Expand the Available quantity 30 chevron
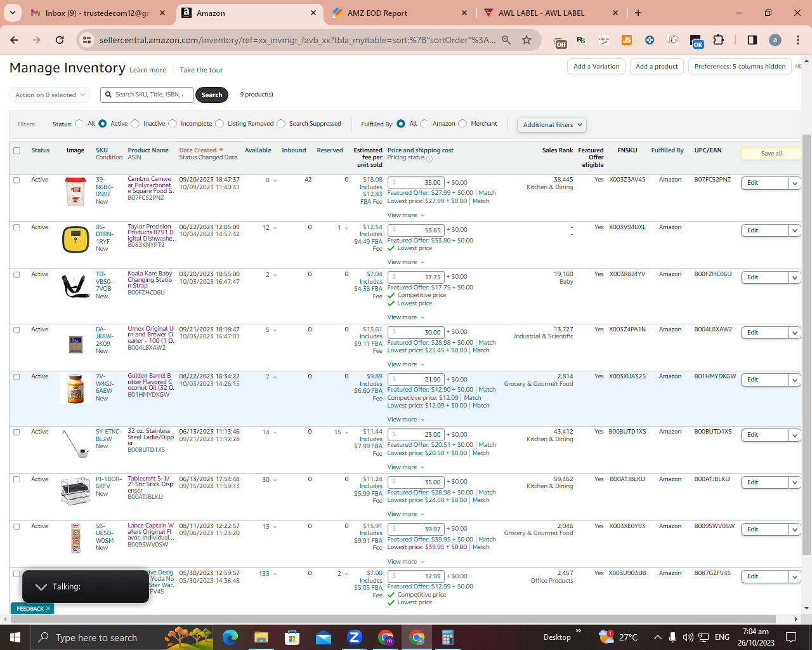Image resolution: width=812 pixels, height=650 pixels. (275, 480)
